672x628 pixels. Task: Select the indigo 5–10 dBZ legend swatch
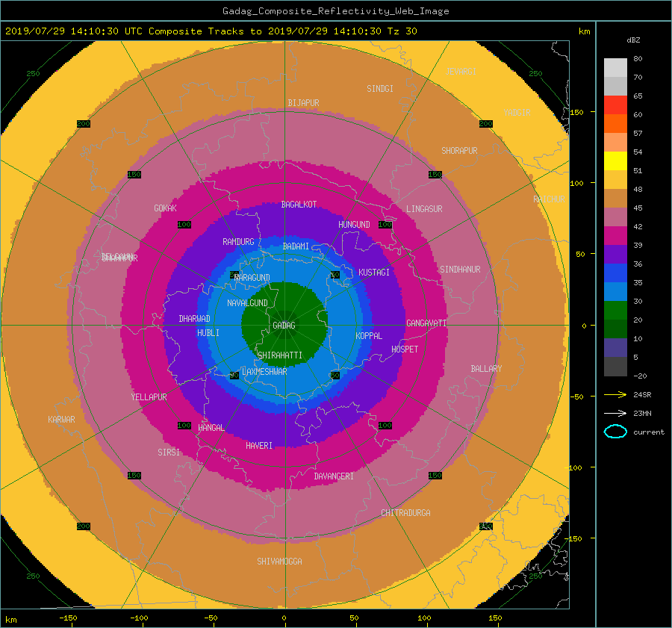pyautogui.click(x=615, y=348)
